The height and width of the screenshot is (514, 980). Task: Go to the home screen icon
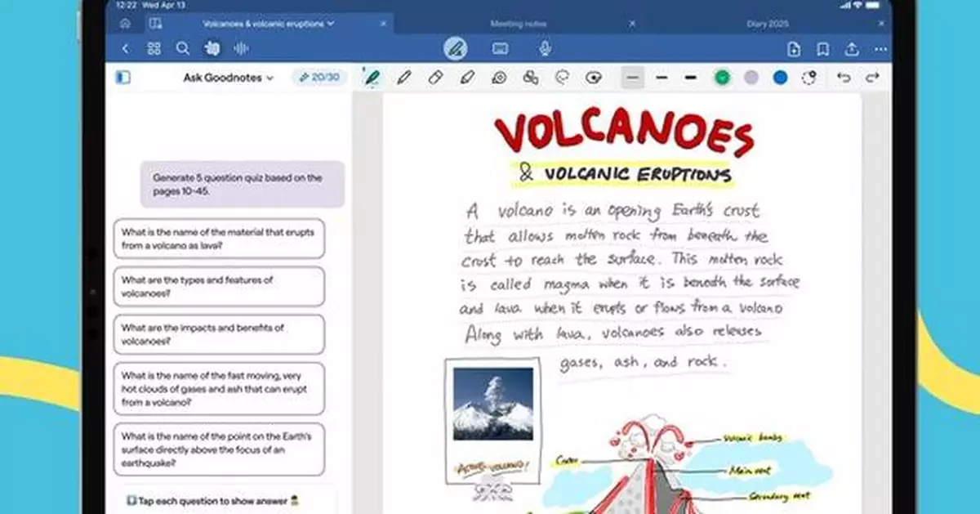125,24
